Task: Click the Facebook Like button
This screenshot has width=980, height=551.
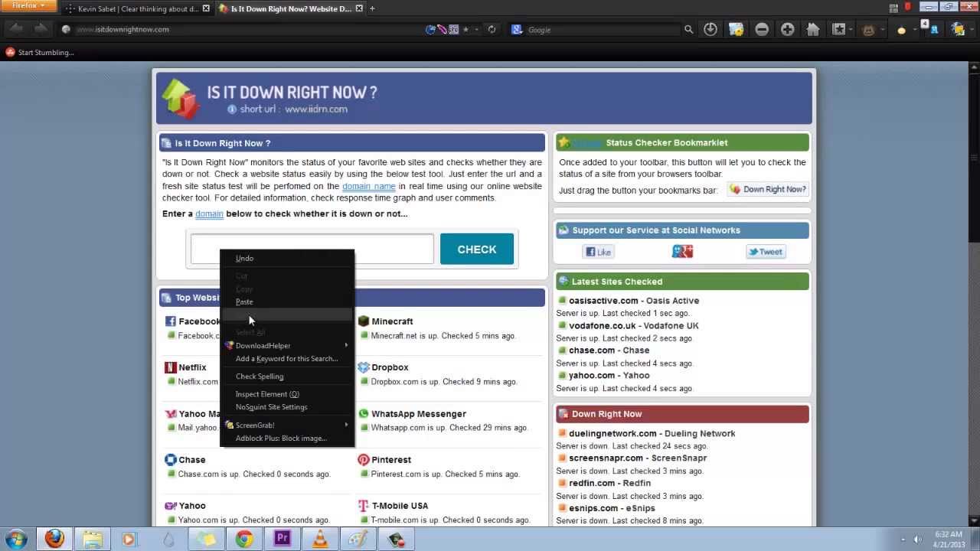Action: coord(598,252)
